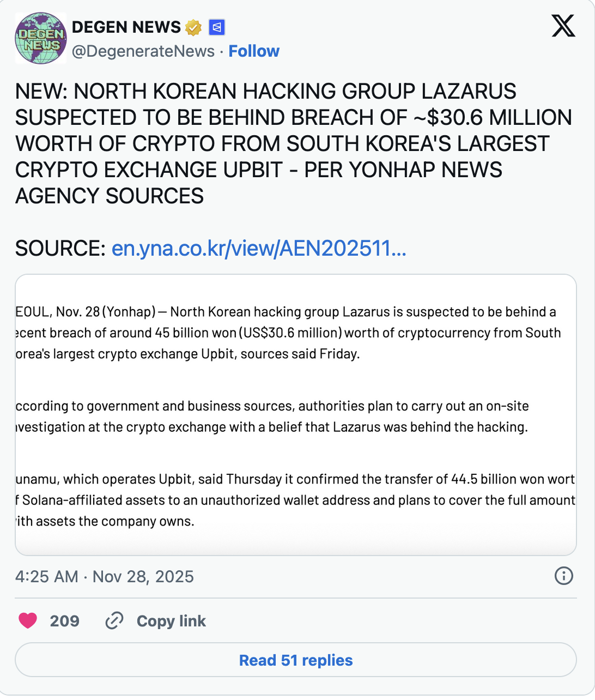Click the on-site investigation paragraph in screenshot

tap(272, 417)
